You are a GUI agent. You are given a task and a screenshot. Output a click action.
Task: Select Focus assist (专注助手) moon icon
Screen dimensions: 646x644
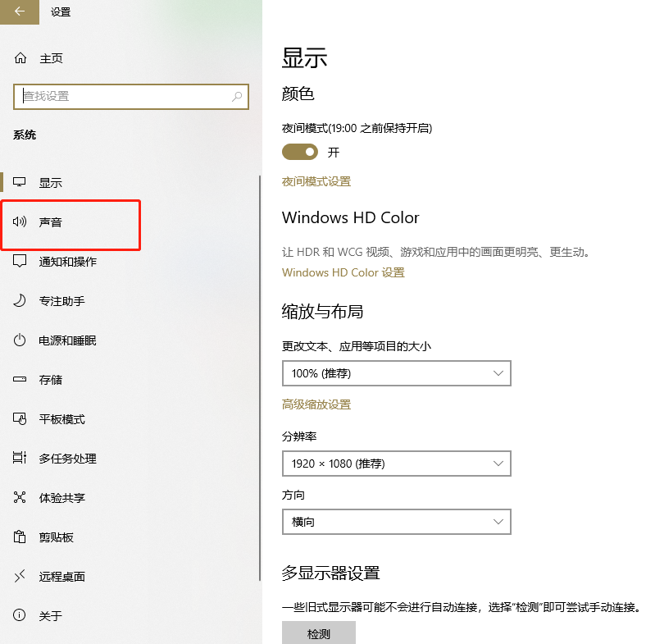[20, 301]
